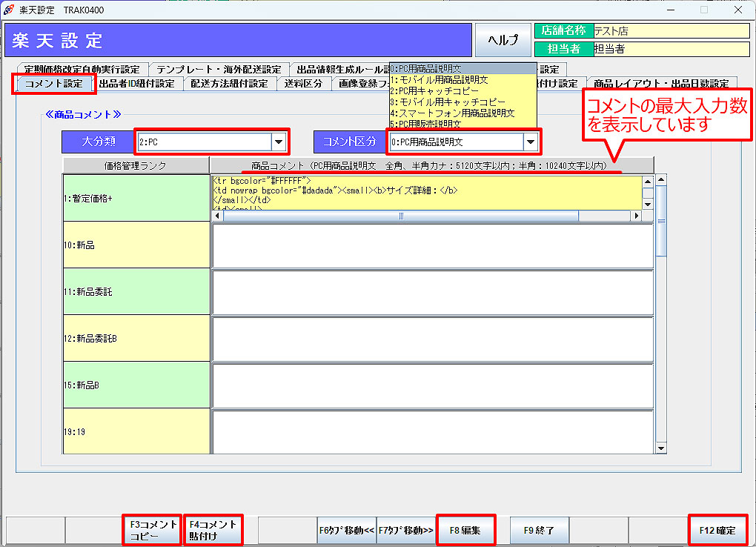
Task: Open the 商品レイアウト・出品日数設定 tab
Action: (661, 84)
